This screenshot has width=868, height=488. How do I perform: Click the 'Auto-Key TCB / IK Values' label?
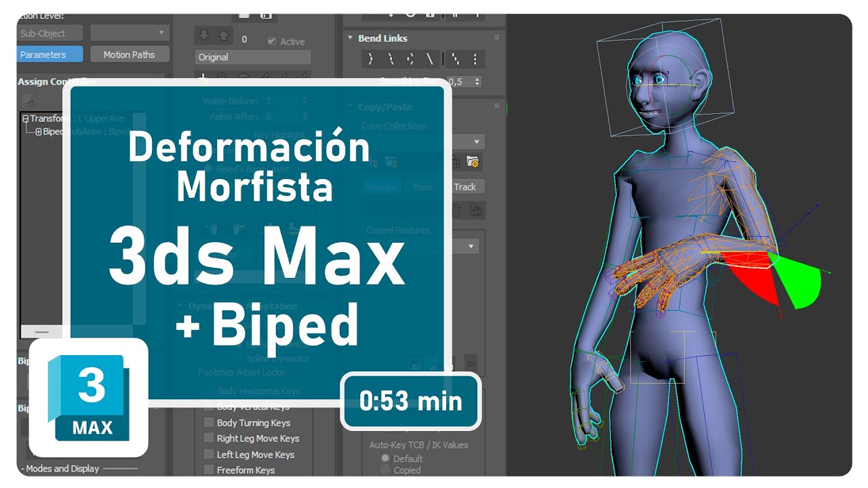click(x=418, y=445)
